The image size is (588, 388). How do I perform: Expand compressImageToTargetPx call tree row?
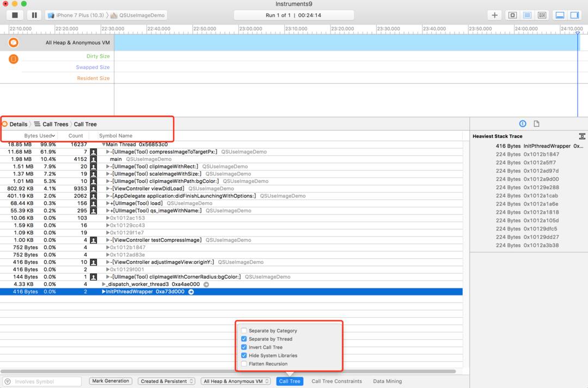tap(108, 152)
